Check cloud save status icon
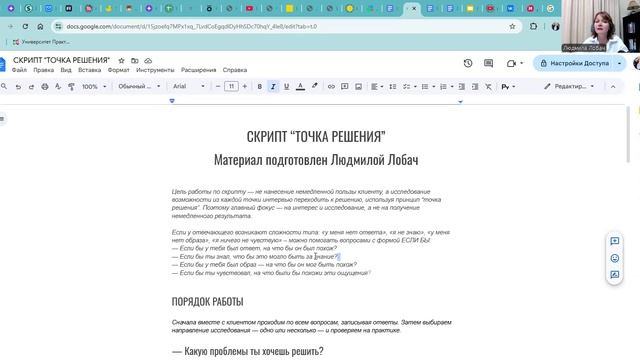Viewport: 640px width, 360px height. click(x=148, y=60)
